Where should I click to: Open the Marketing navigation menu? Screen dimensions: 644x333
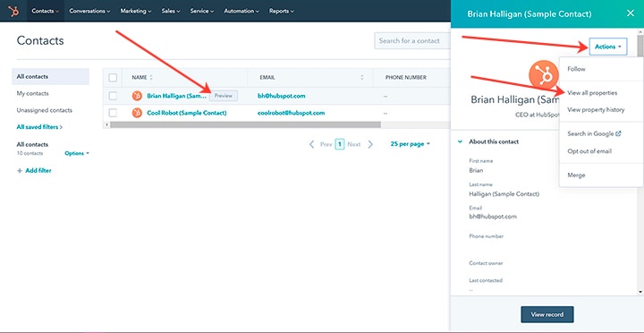(136, 11)
